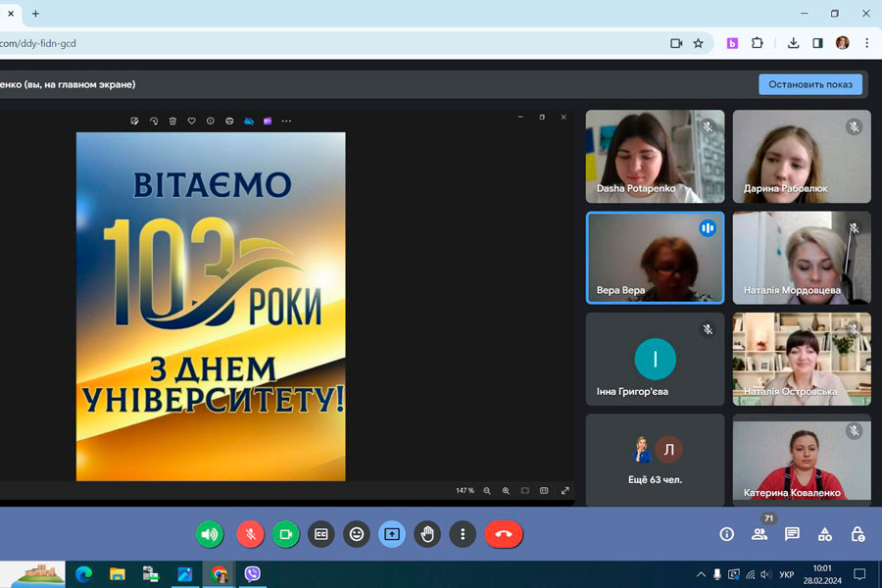Screen dimensions: 882x588
Task: Open the activities icon
Action: [824, 534]
